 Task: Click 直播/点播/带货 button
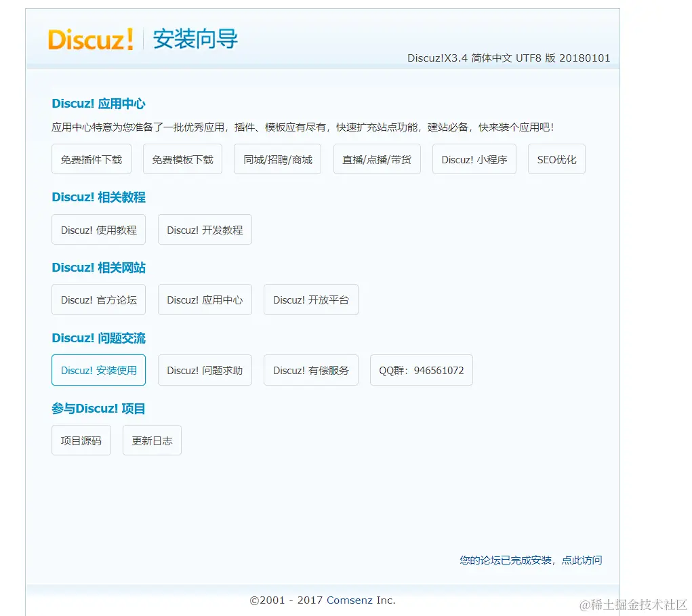point(377,159)
